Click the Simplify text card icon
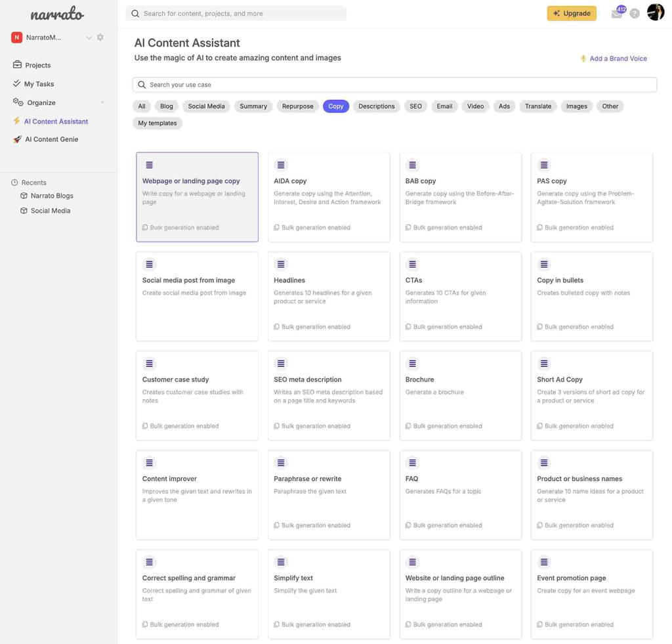This screenshot has height=644, width=672. tap(281, 562)
